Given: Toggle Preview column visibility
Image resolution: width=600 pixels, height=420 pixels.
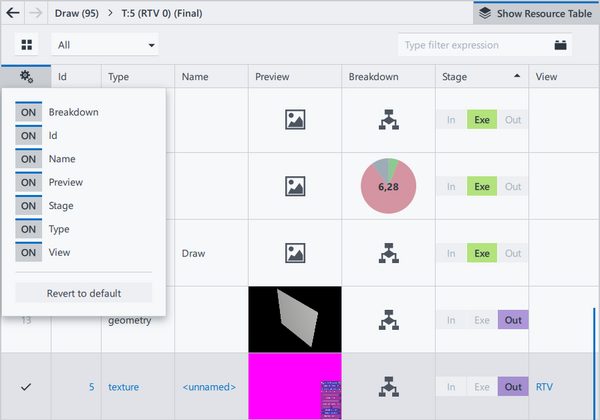Looking at the screenshot, I should pos(29,182).
